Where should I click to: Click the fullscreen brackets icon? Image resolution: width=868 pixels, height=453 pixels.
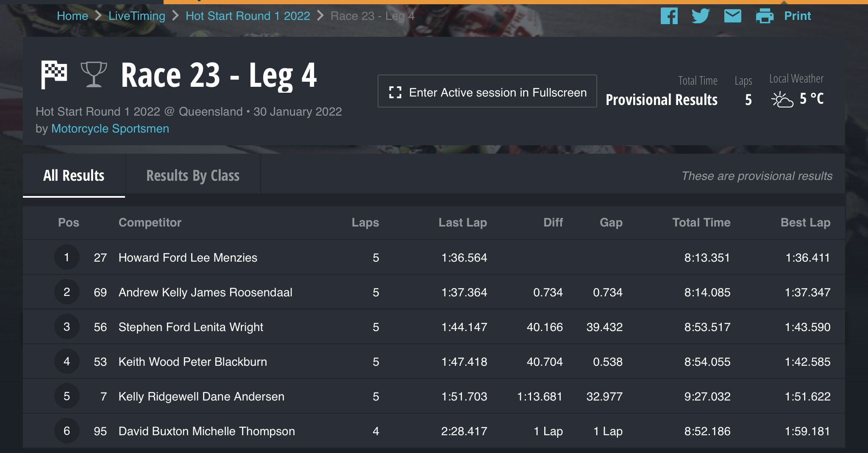click(x=395, y=92)
